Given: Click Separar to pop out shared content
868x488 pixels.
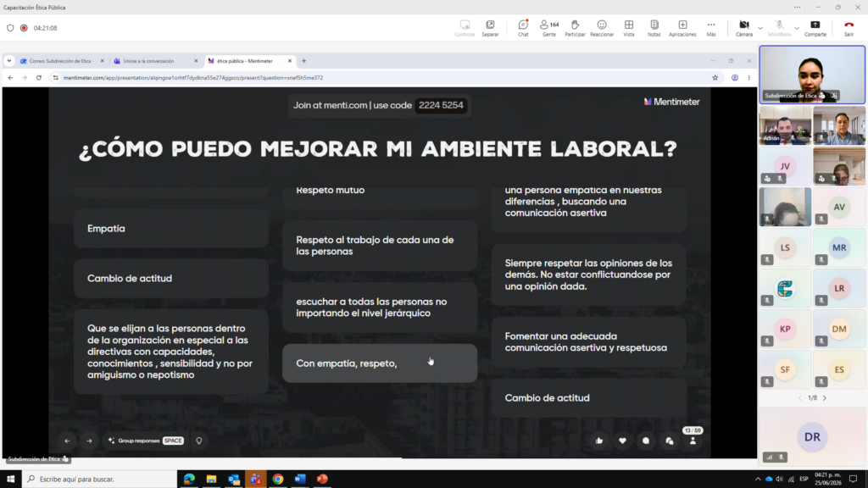Looking at the screenshot, I should pos(490,28).
